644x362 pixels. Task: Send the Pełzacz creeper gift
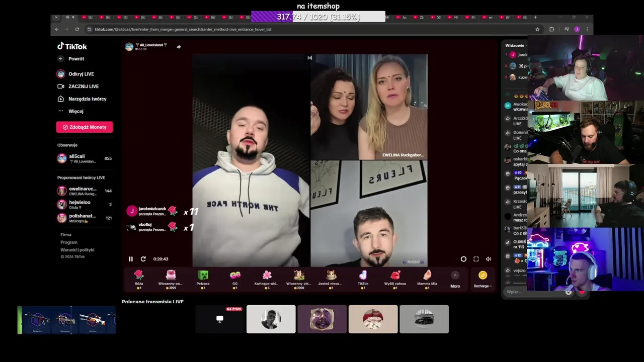203,279
